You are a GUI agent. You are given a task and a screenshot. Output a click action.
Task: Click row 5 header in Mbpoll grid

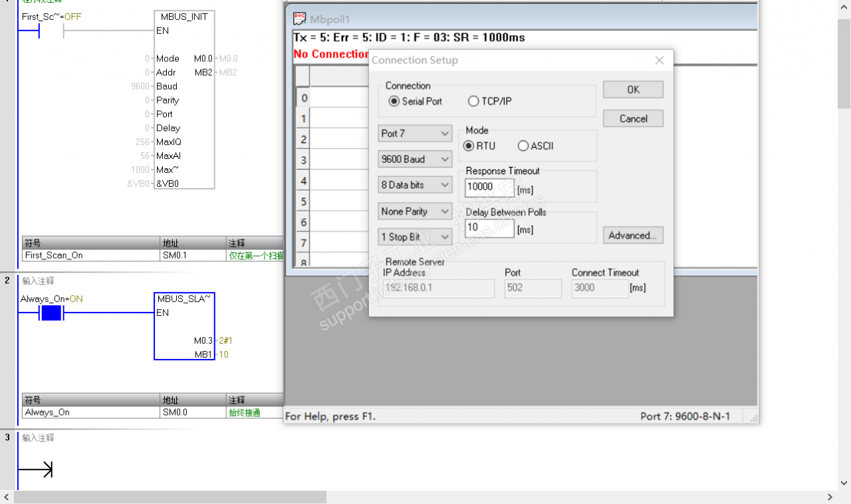tap(303, 201)
